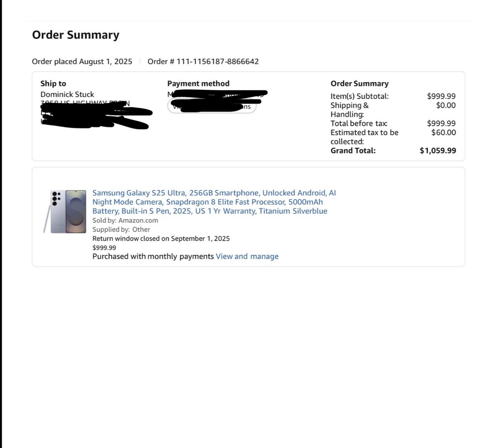Click the Supplied by Other text
The image size is (489, 448).
click(121, 229)
